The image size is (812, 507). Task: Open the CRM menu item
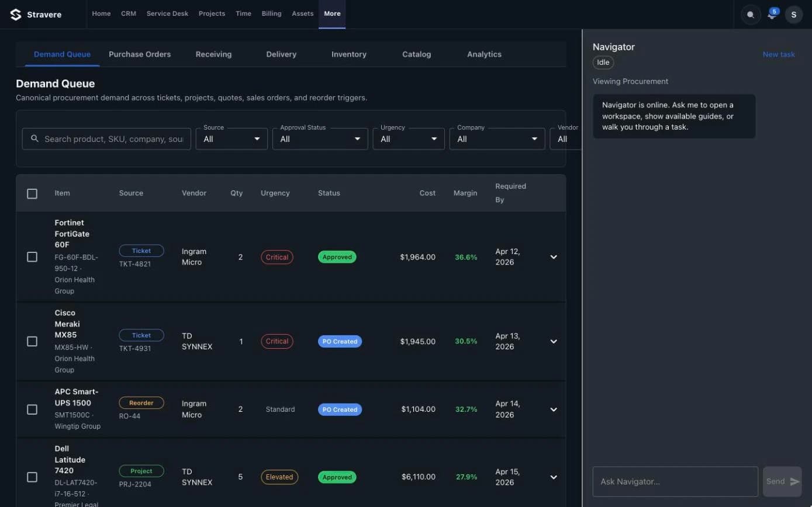click(x=129, y=13)
